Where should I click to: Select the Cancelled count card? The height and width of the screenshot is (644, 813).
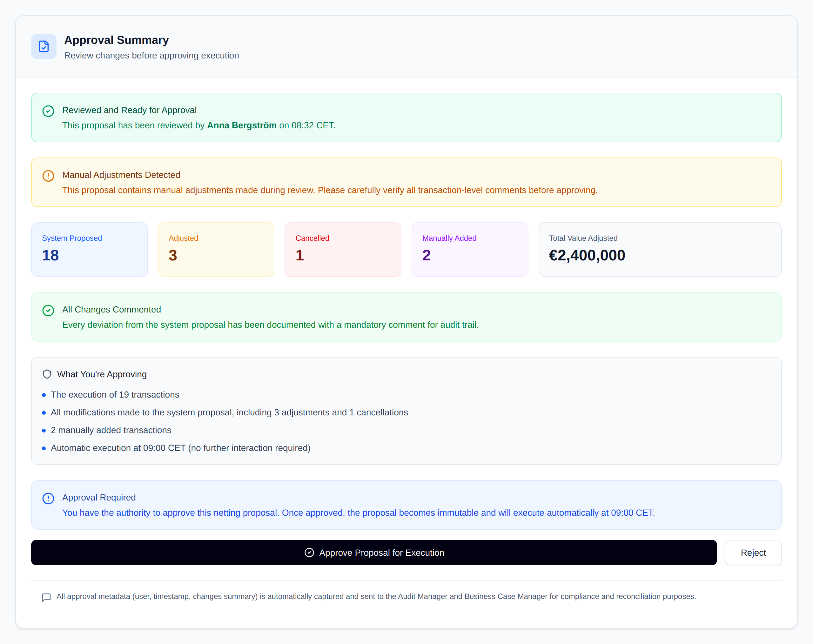pyautogui.click(x=343, y=249)
